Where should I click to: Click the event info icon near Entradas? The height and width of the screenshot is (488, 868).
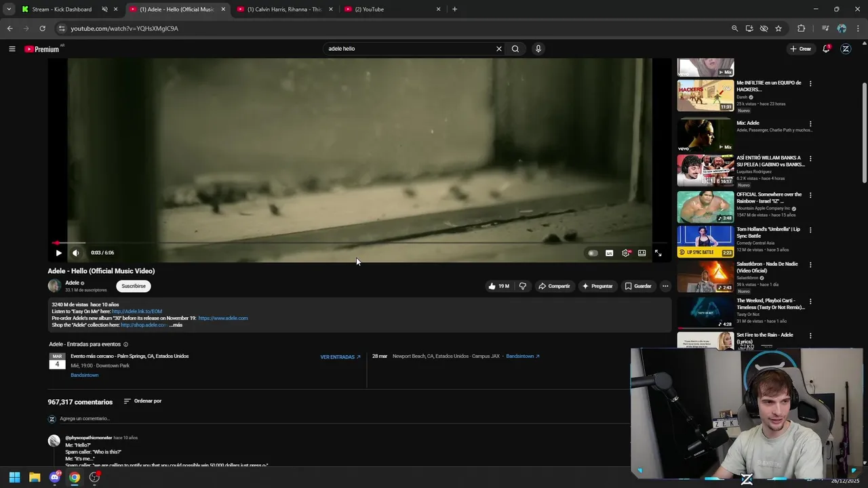[x=125, y=344]
